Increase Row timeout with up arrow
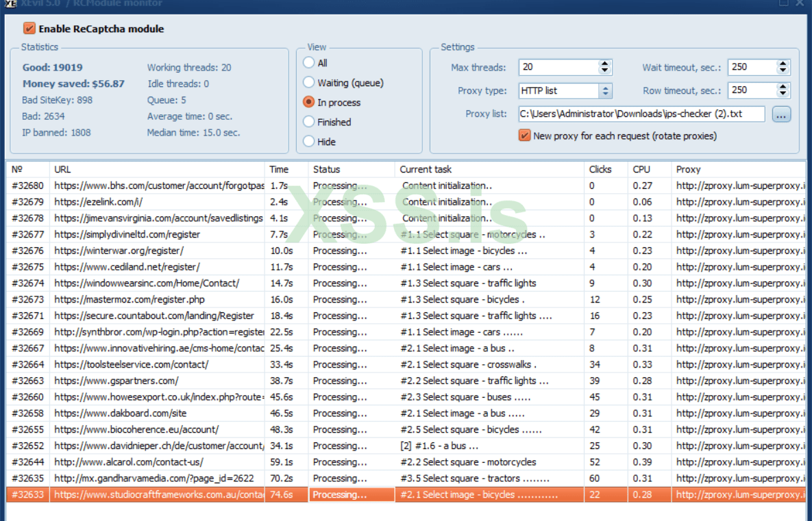This screenshot has width=812, height=521. 783,86
